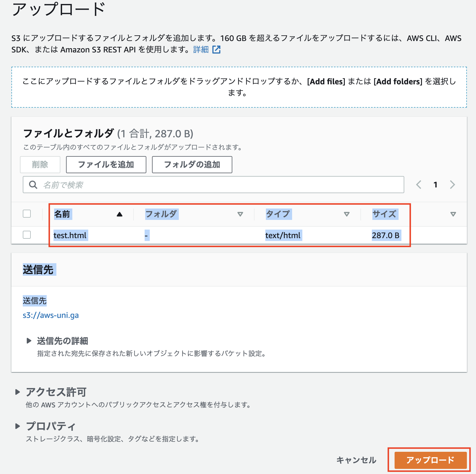Click キャンセル to cancel the upload
This screenshot has height=474, width=476.
(356, 460)
